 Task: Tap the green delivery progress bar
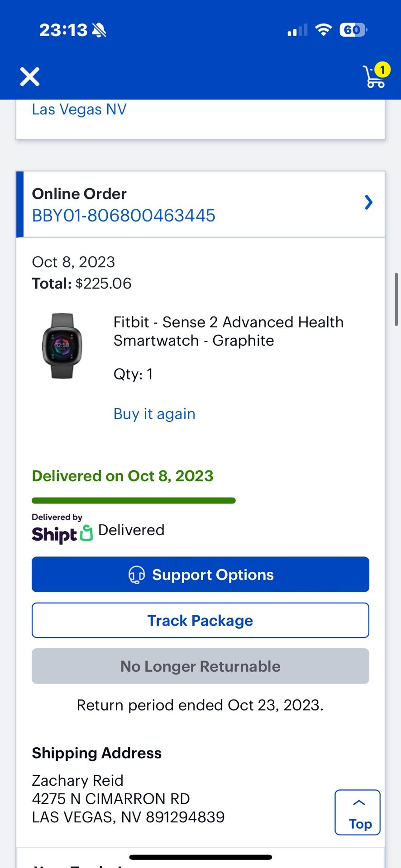[x=134, y=500]
